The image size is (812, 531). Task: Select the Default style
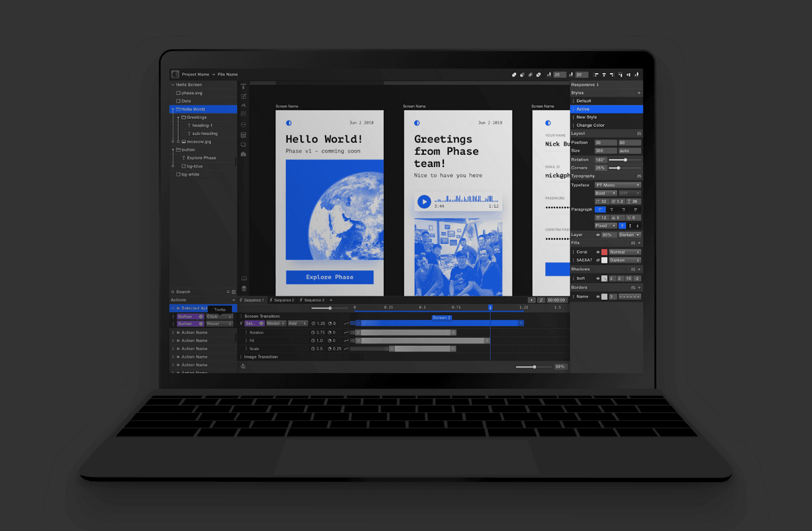(x=607, y=101)
